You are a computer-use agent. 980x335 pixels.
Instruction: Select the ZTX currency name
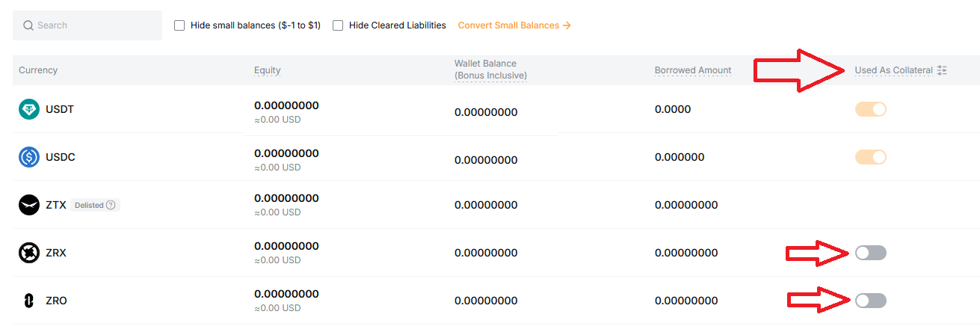[56, 205]
